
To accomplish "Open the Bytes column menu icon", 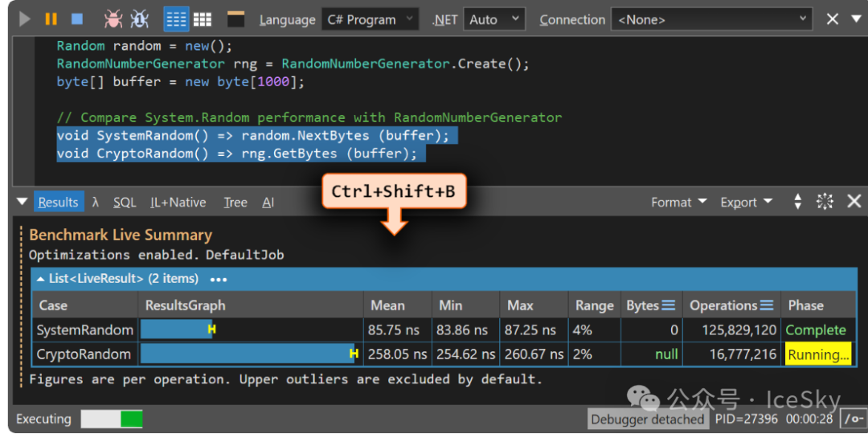I will click(669, 305).
